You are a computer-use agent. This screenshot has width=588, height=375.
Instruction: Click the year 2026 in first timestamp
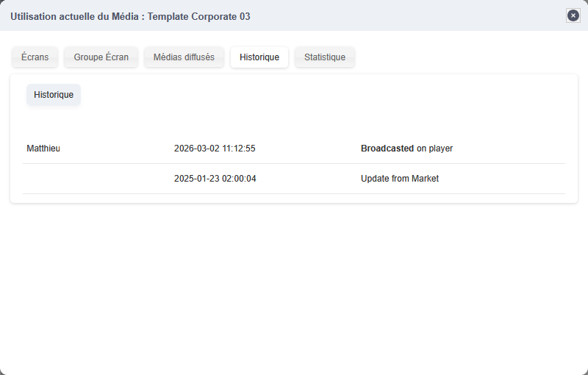pyautogui.click(x=184, y=149)
